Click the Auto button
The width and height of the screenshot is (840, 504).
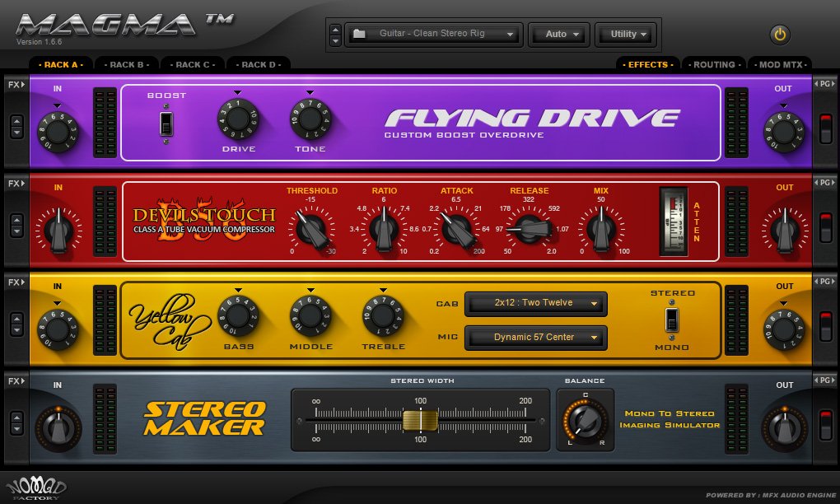pos(558,34)
